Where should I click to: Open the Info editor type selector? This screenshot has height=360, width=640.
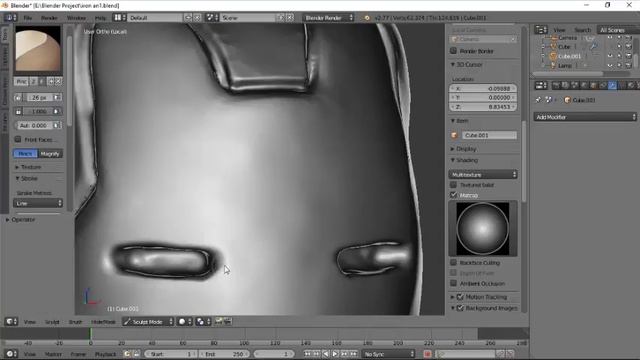[10, 18]
